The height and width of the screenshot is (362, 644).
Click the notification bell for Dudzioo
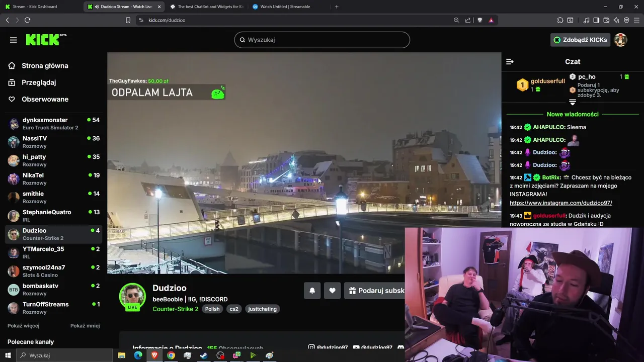tap(312, 291)
